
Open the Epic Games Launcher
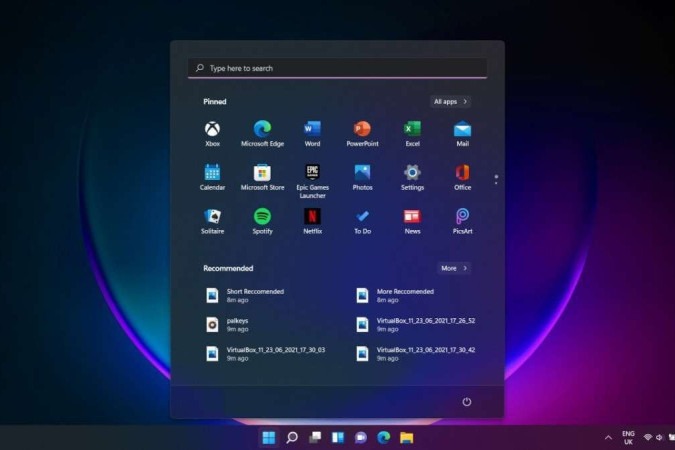coord(312,173)
